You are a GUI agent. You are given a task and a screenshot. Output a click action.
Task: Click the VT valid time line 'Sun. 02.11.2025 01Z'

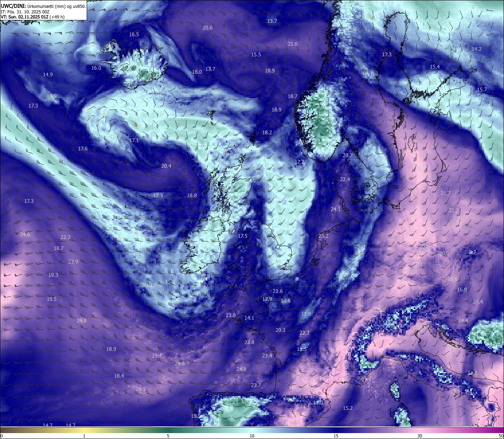[28, 17]
